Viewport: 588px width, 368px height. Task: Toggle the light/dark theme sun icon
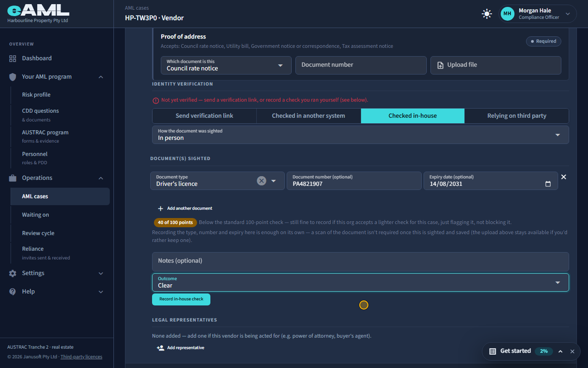pyautogui.click(x=487, y=14)
